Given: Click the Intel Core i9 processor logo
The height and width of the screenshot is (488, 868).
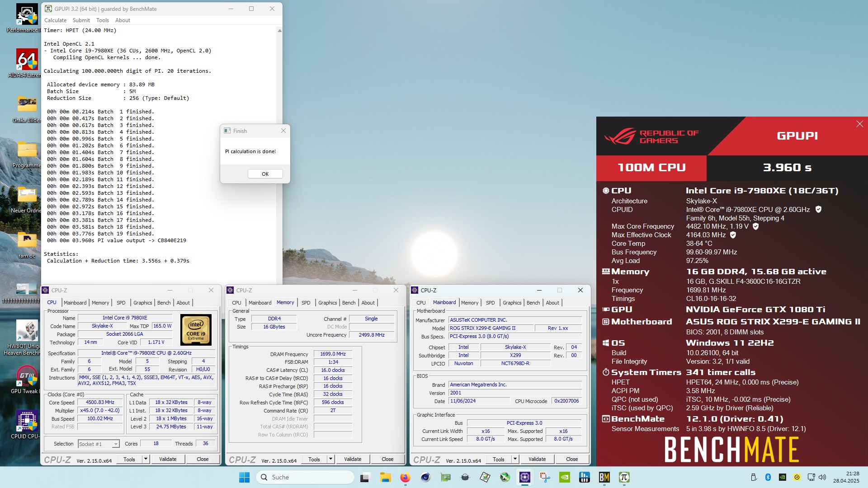Looking at the screenshot, I should (196, 330).
